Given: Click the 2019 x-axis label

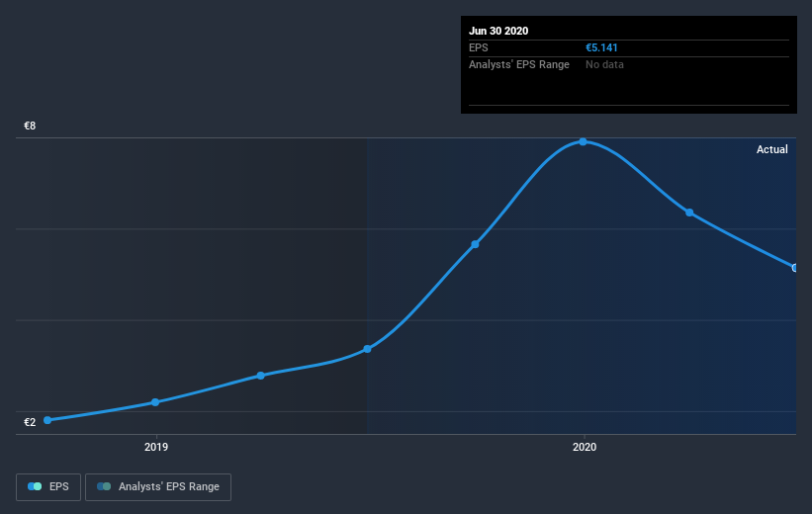Looking at the screenshot, I should 156,447.
